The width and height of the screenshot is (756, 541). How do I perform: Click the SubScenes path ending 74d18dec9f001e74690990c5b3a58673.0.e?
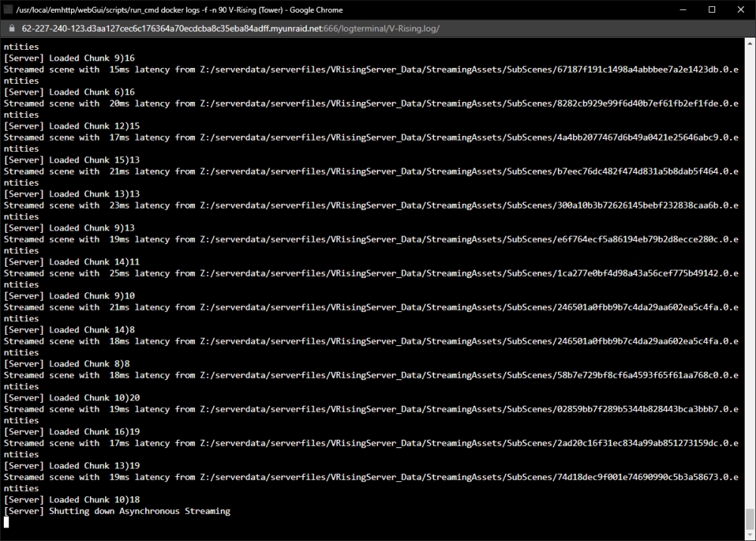tap(469, 477)
